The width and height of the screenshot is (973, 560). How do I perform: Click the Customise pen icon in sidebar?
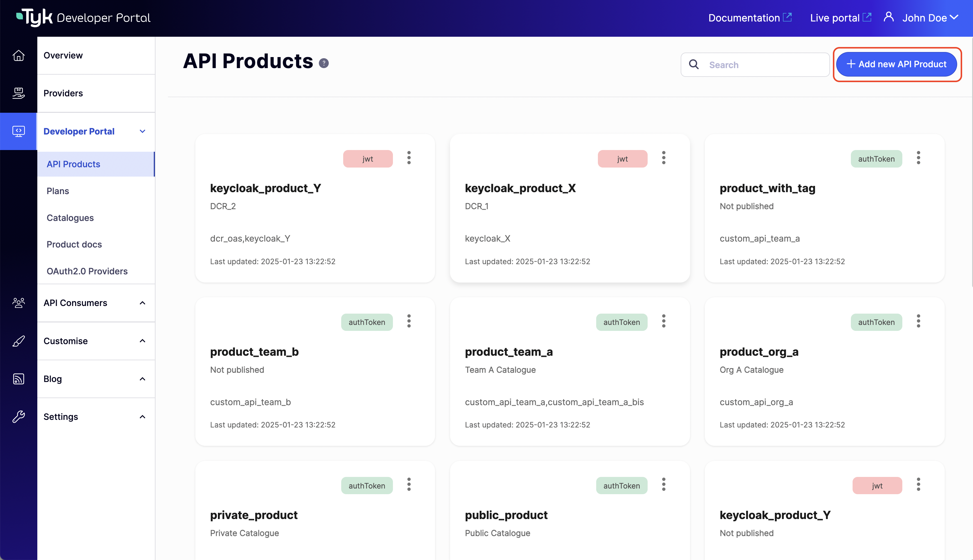click(18, 341)
